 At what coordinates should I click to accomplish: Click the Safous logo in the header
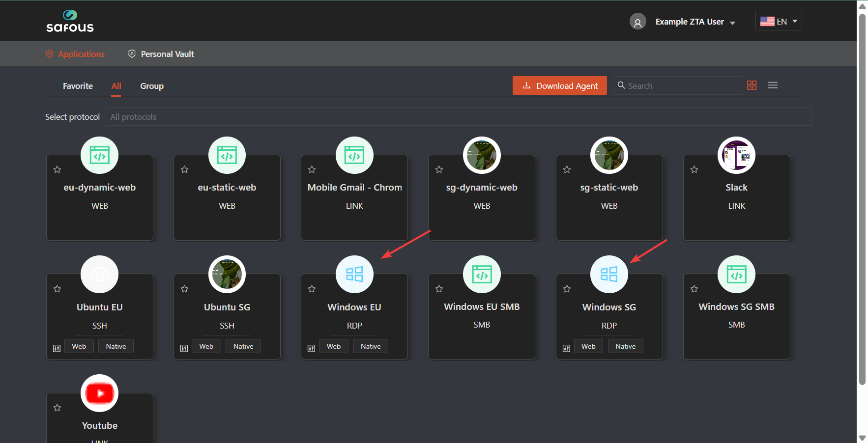[70, 21]
